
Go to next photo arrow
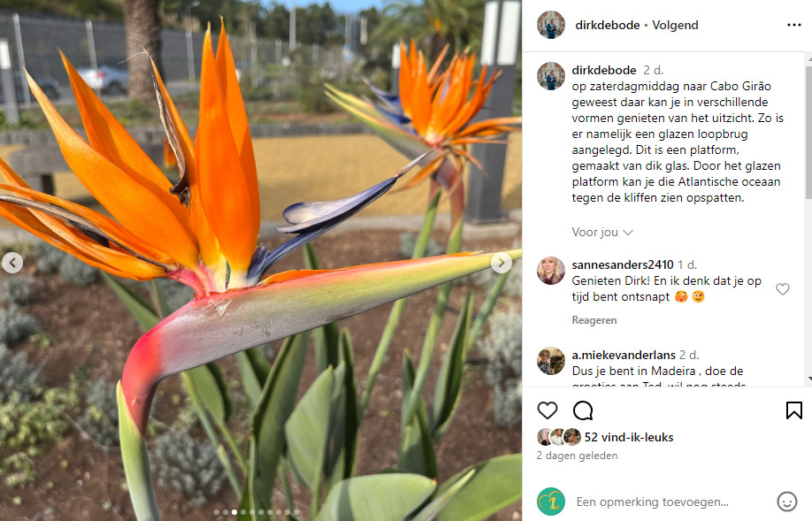502,263
